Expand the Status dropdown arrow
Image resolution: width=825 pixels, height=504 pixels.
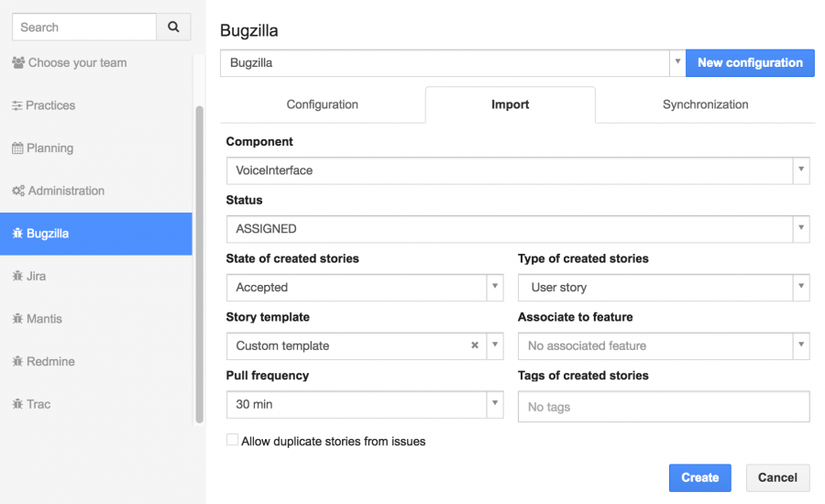801,228
